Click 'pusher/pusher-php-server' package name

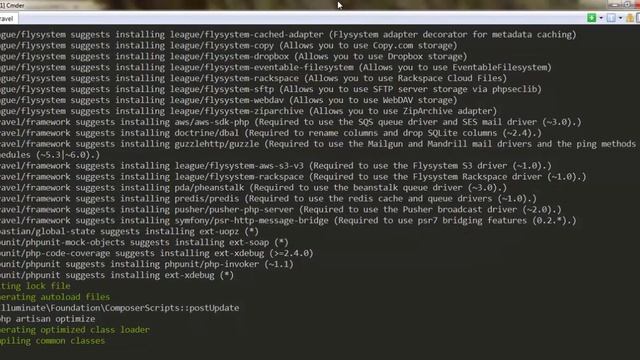point(234,210)
